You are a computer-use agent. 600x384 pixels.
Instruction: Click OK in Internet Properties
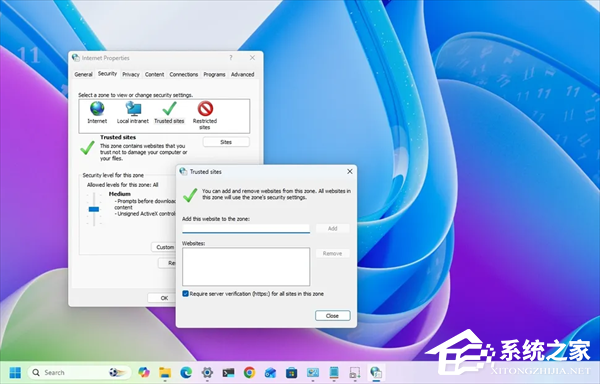[162, 298]
